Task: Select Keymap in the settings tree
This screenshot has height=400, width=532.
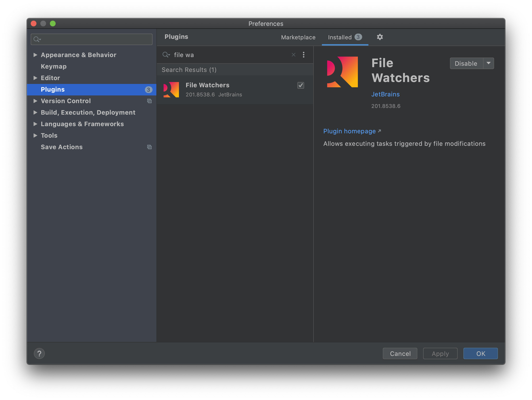Action: tap(54, 66)
